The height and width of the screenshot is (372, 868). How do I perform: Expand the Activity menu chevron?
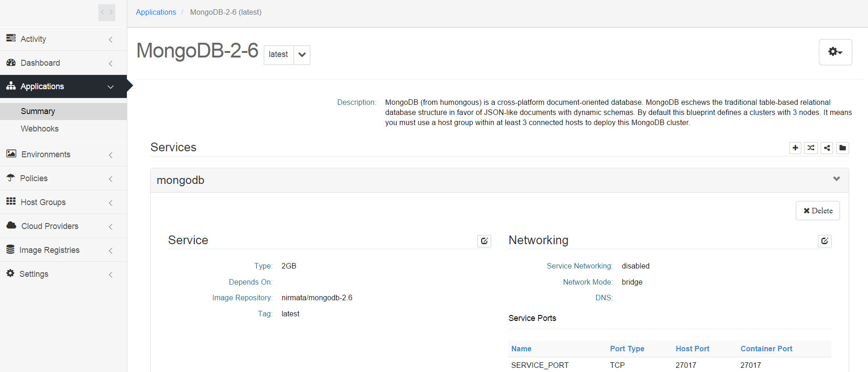[x=111, y=40]
